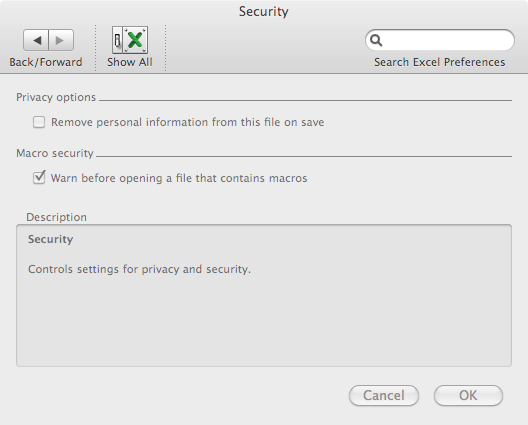Image resolution: width=528 pixels, height=425 pixels.
Task: Click the 'Back/Forward' text label
Action: 46,62
